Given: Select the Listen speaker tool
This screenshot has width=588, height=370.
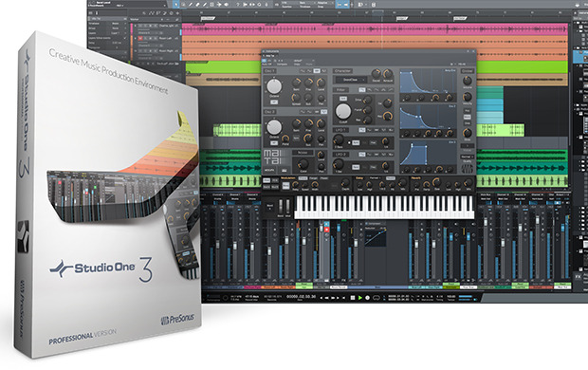Looking at the screenshot, I should [227, 5].
